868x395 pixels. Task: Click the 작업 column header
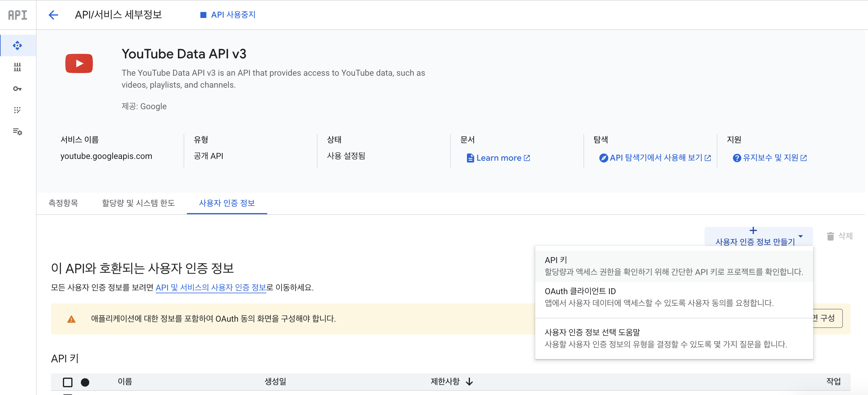pyautogui.click(x=834, y=382)
